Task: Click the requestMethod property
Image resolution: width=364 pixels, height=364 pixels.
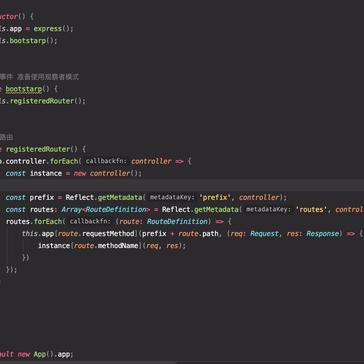Action: pyautogui.click(x=108, y=234)
